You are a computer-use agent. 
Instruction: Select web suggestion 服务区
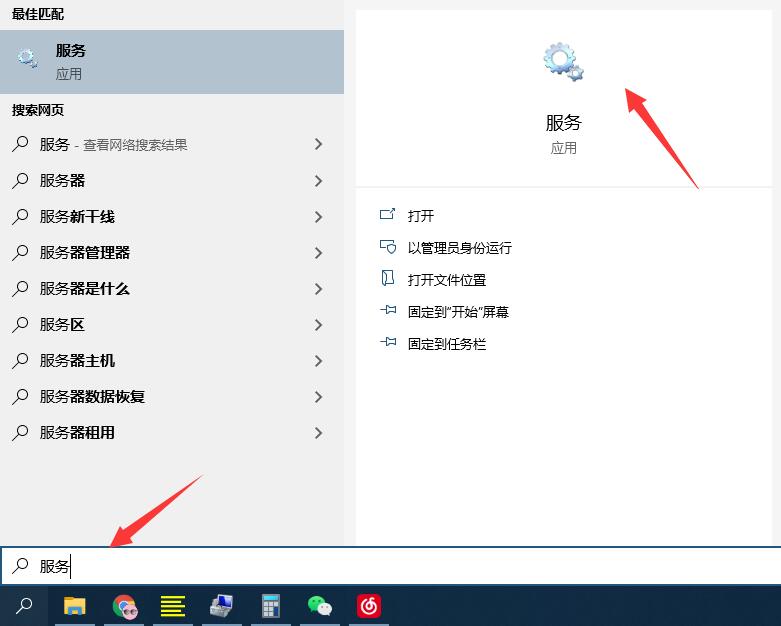(172, 325)
